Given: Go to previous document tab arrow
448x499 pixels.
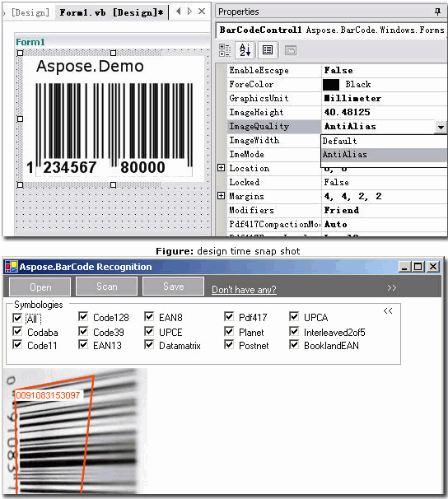Looking at the screenshot, I should 179,12.
